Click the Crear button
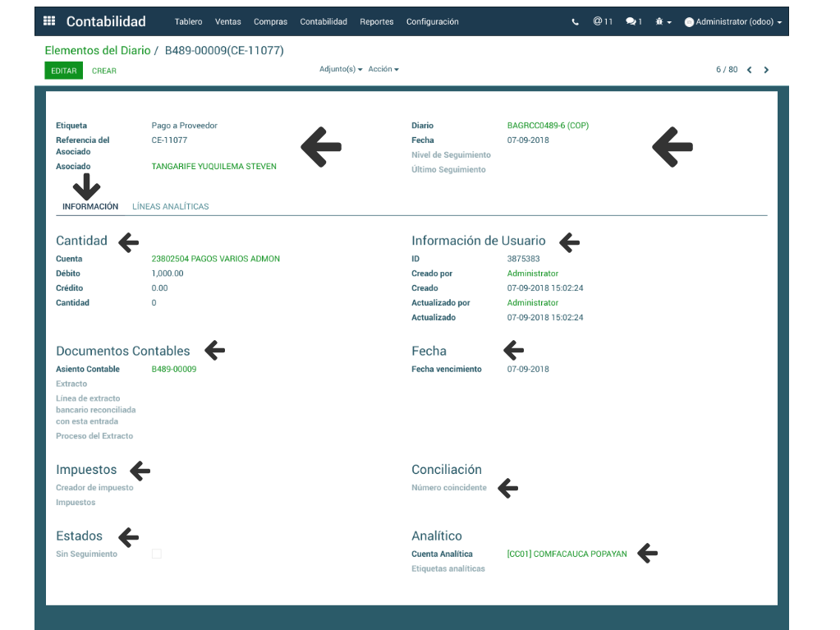Screen dimensions: 840x630 coord(104,71)
